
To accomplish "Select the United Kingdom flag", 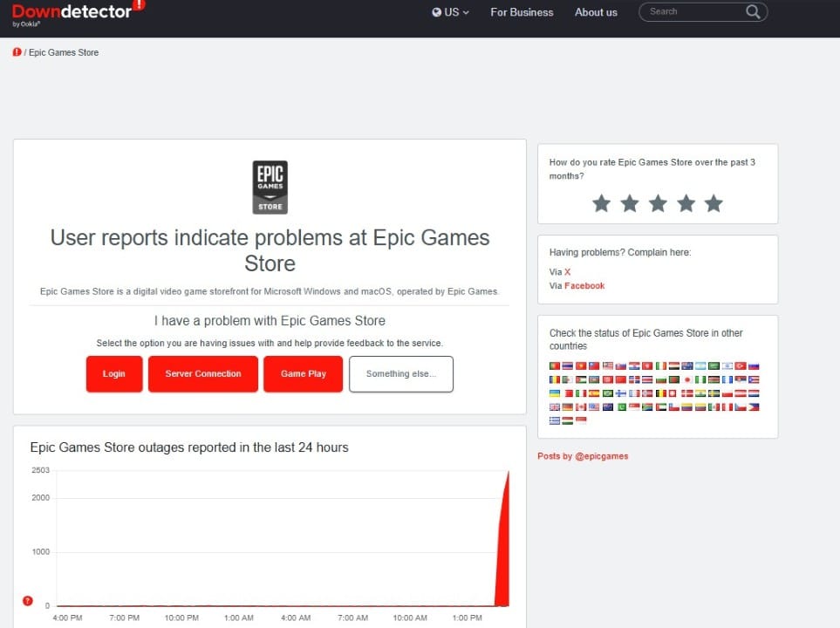I will 555,407.
